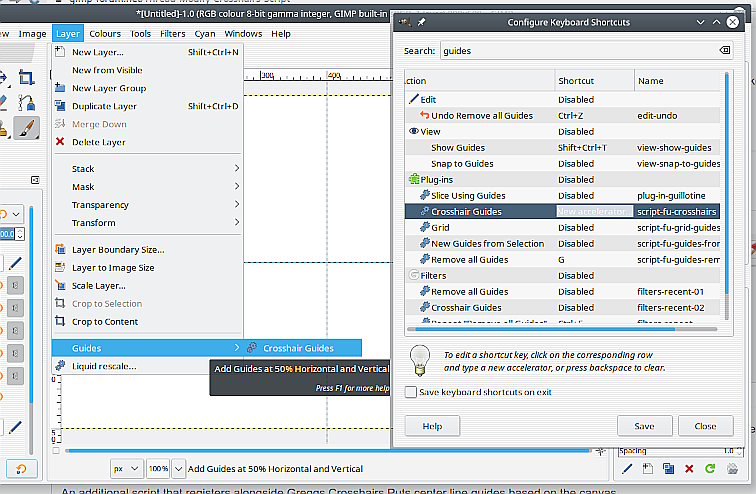The image size is (756, 494).
Task: Duplicate the selected brush
Action: point(668,468)
